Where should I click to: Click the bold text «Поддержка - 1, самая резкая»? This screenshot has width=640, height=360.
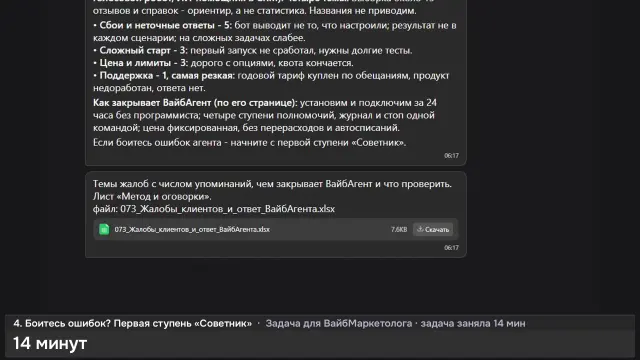click(167, 76)
